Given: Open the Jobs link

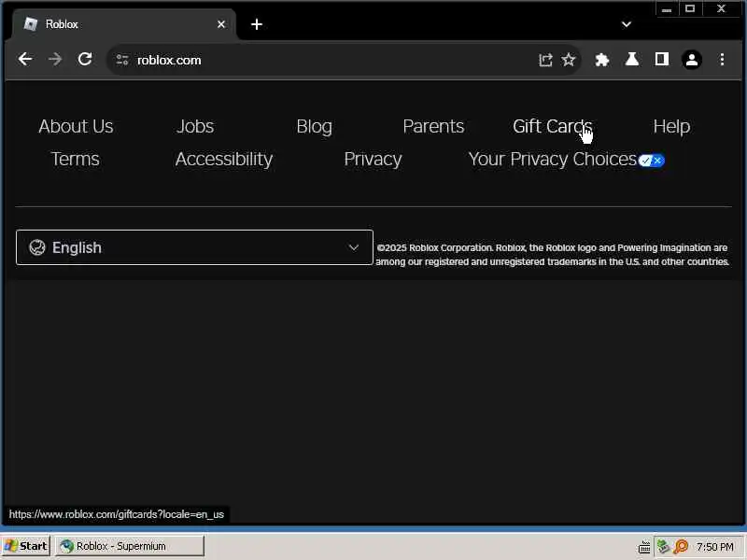Looking at the screenshot, I should tap(195, 127).
